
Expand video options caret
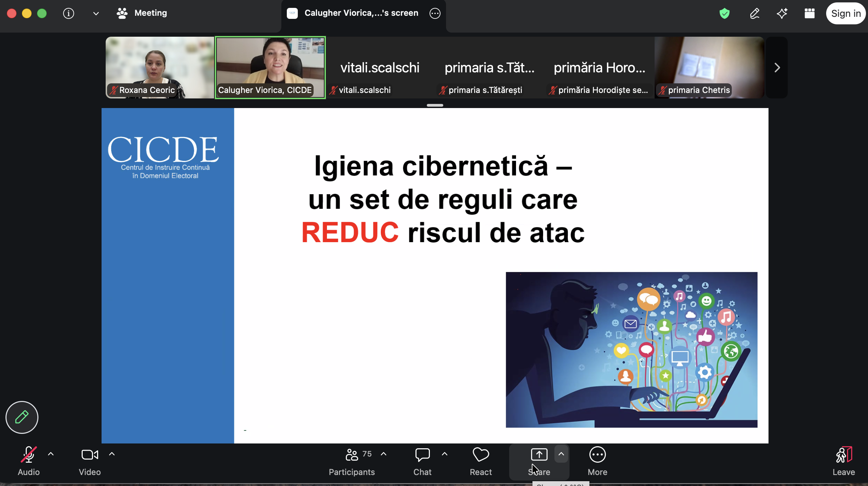click(112, 454)
